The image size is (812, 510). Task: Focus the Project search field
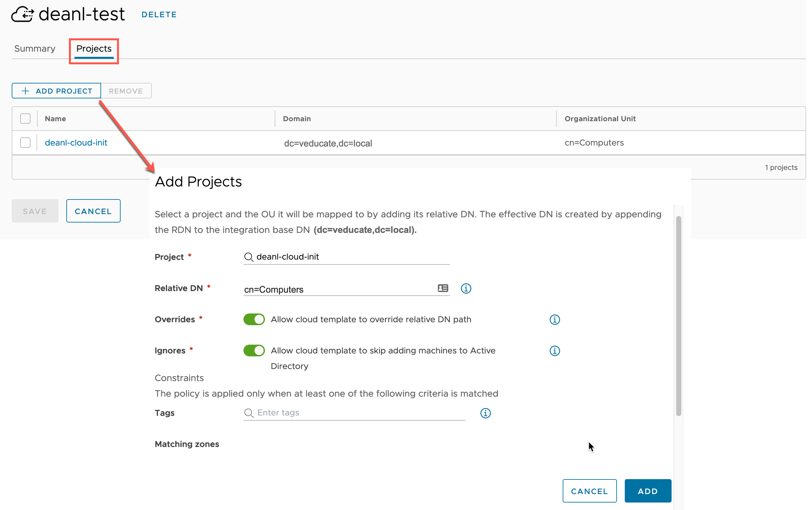347,257
